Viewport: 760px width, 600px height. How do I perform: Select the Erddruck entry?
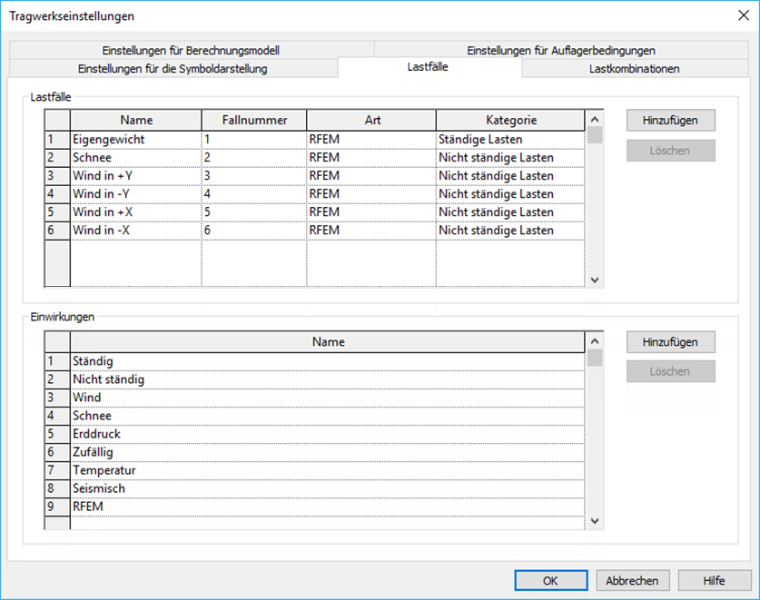pos(328,434)
